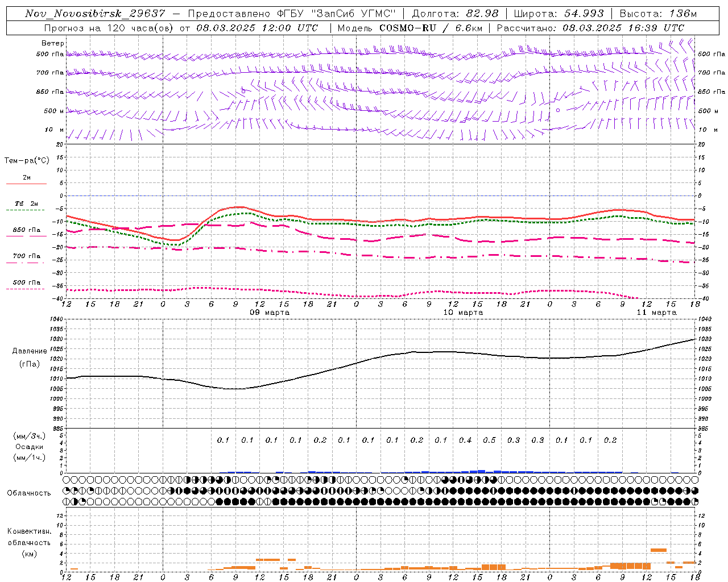Click the 'Осадки' precipitation label
728x582 pixels.
pyautogui.click(x=30, y=447)
